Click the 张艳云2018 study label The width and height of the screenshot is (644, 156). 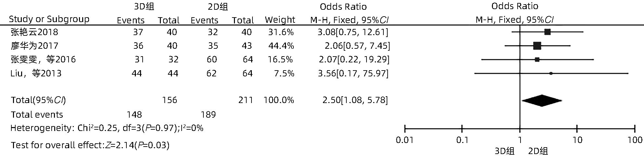pyautogui.click(x=34, y=32)
